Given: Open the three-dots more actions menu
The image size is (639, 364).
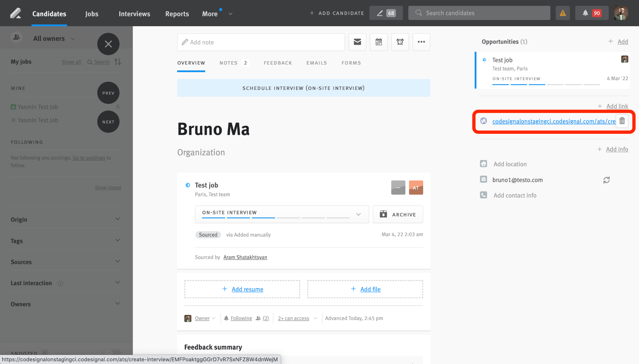Looking at the screenshot, I should 421,42.
